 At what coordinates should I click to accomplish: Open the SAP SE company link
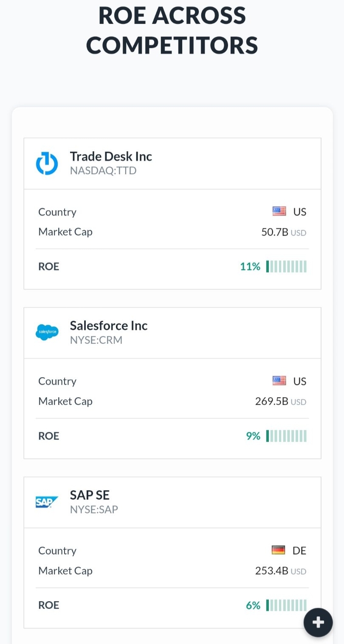click(x=90, y=495)
